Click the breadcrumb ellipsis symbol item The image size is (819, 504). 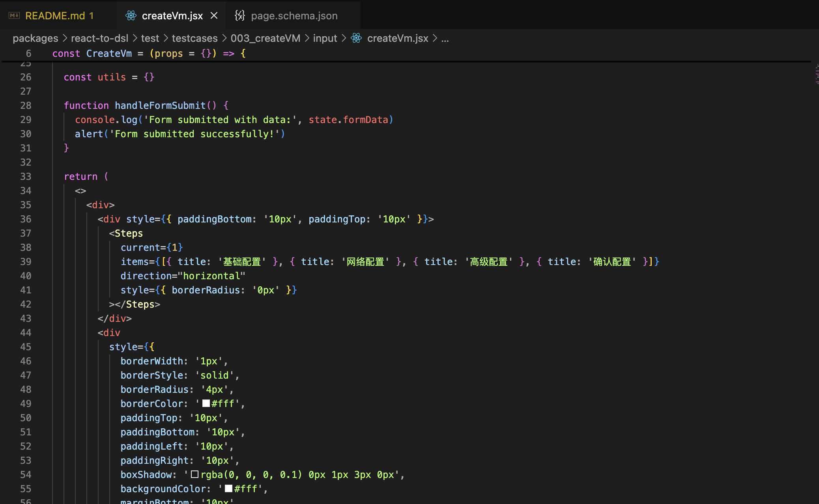[x=445, y=38]
